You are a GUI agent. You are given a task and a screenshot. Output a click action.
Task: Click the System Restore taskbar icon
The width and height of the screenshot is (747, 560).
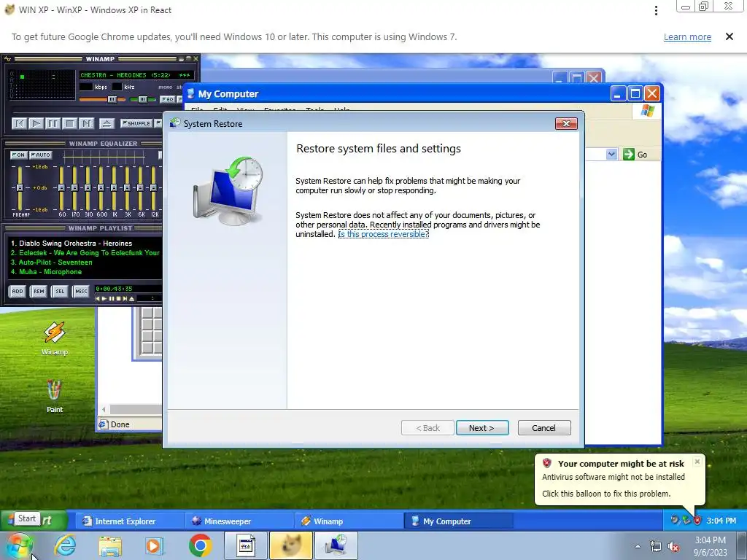click(x=336, y=545)
